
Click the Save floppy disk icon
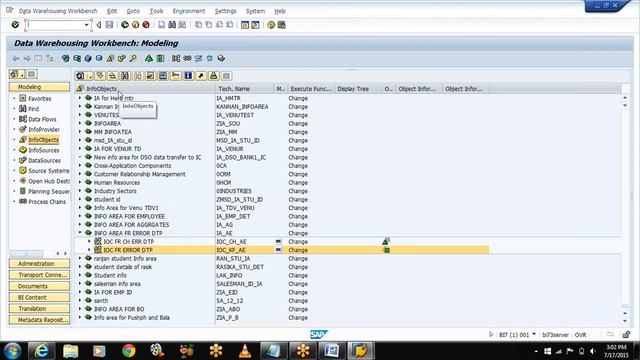pyautogui.click(x=109, y=25)
